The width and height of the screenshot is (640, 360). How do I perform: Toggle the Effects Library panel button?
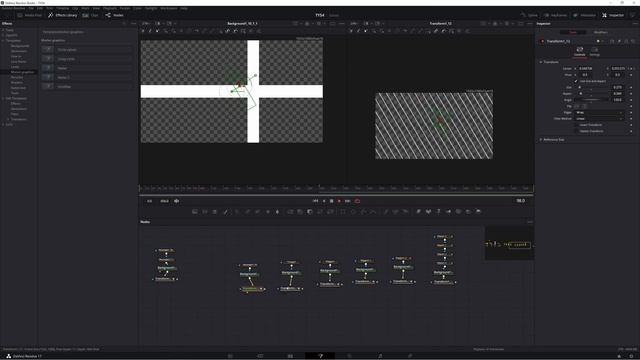pyautogui.click(x=62, y=15)
